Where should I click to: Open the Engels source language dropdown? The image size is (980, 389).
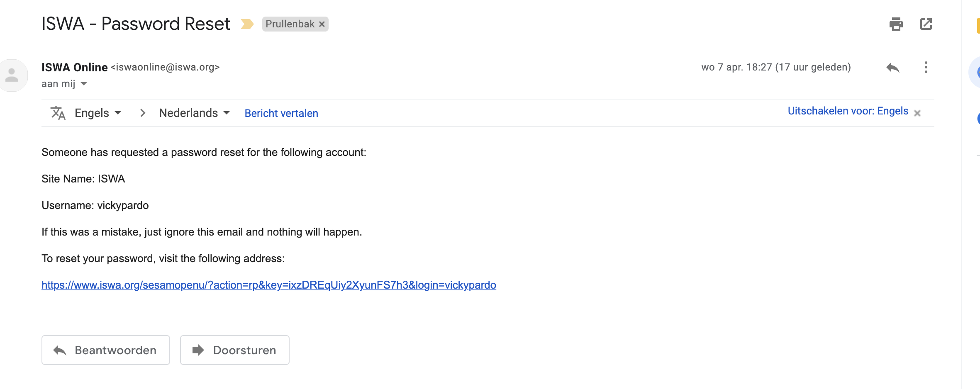click(x=98, y=113)
